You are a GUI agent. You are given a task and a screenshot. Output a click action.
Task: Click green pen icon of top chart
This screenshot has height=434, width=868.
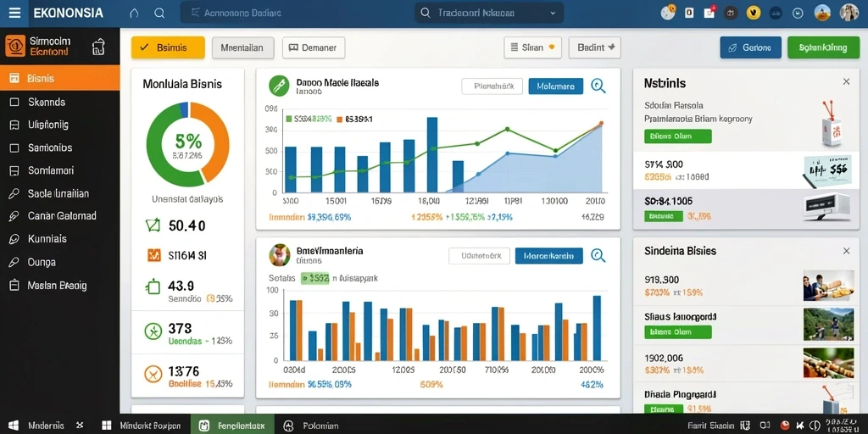[x=279, y=86]
